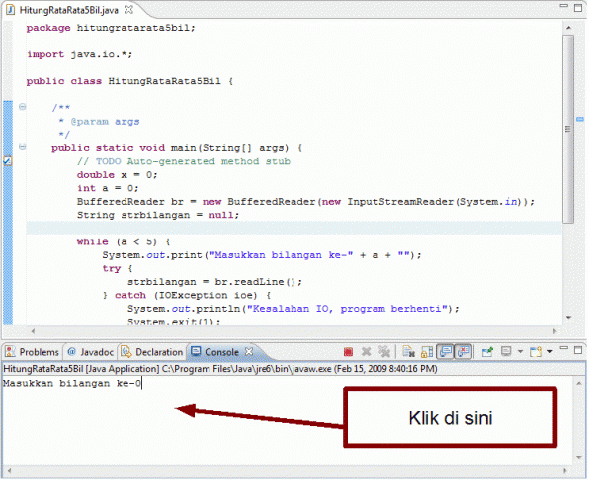The height and width of the screenshot is (480, 589).
Task: Select the HiturgRataRata5Bil.java editor tab
Action: [69, 10]
